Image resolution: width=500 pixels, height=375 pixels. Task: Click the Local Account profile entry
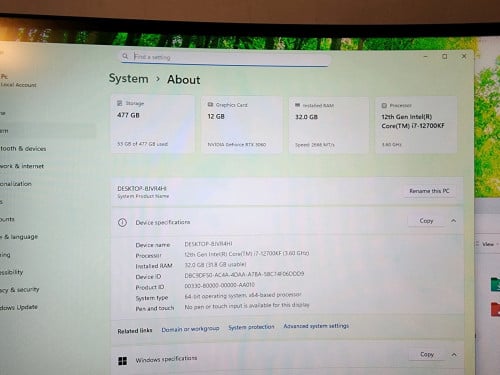click(x=18, y=81)
